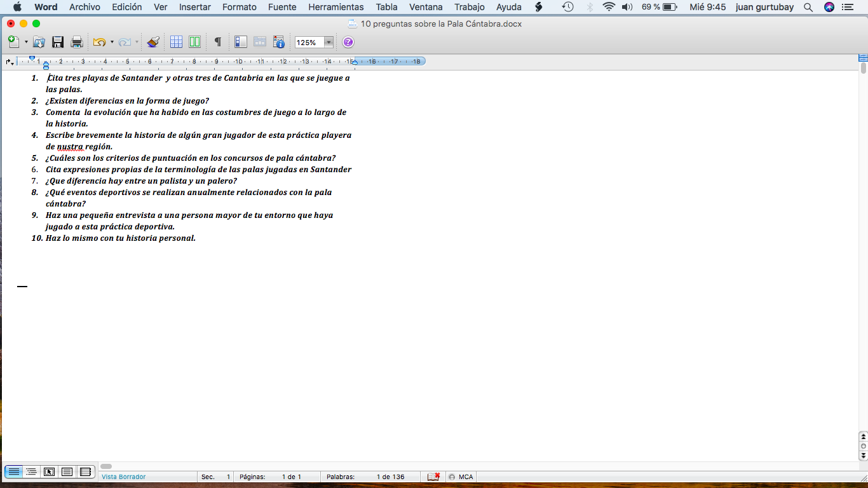Click the Sec. 1 section indicator
Screen dimensions: 868x488
click(x=215, y=477)
